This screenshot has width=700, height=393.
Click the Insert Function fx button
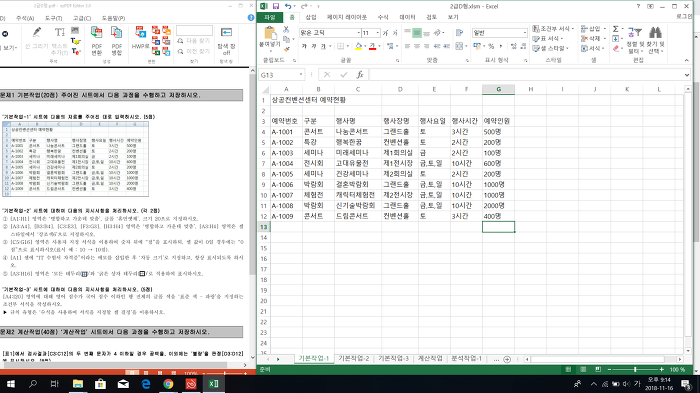pos(360,75)
